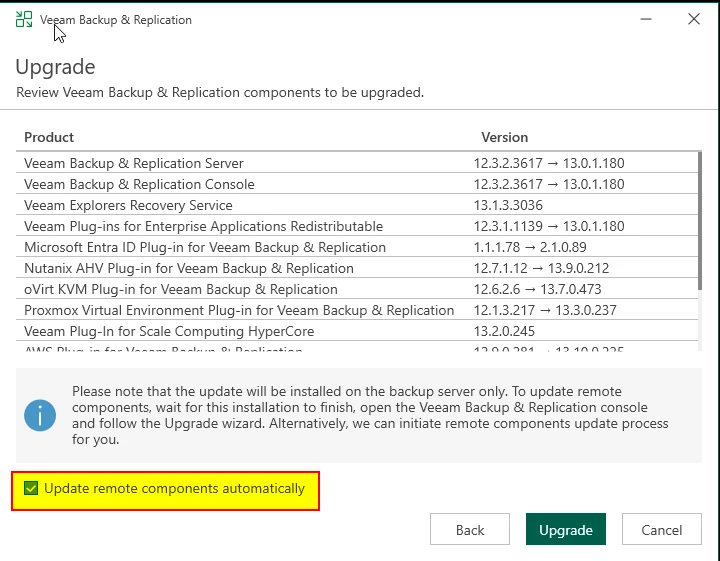Select oVirt KVM Plug-in row
The image size is (720, 561).
[180, 289]
